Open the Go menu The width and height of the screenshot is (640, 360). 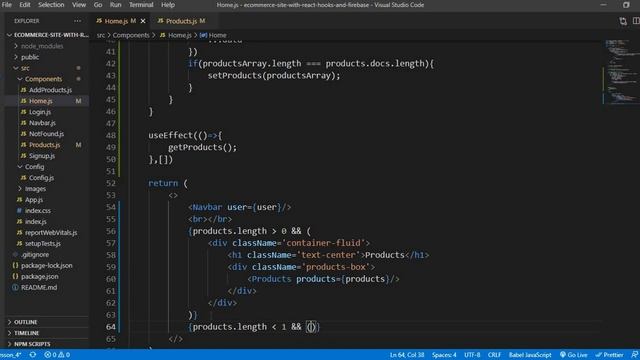(x=98, y=5)
